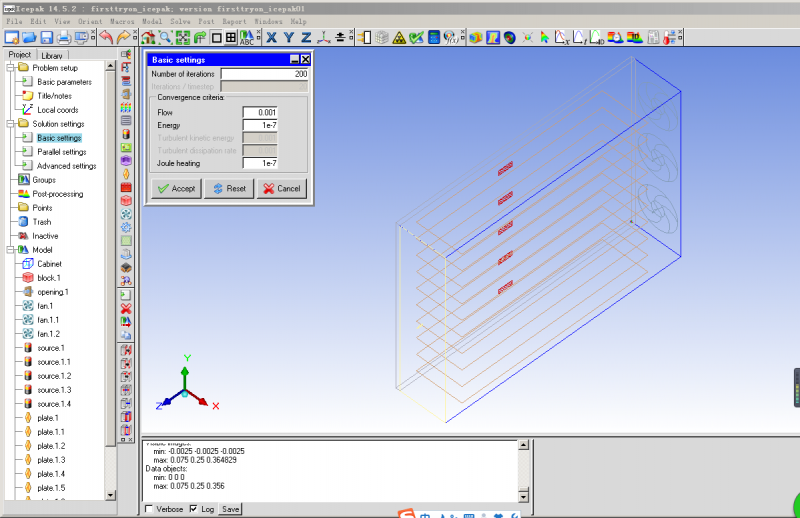Click the Plane cut post-processing icon
The height and width of the screenshot is (518, 800).
click(493, 37)
